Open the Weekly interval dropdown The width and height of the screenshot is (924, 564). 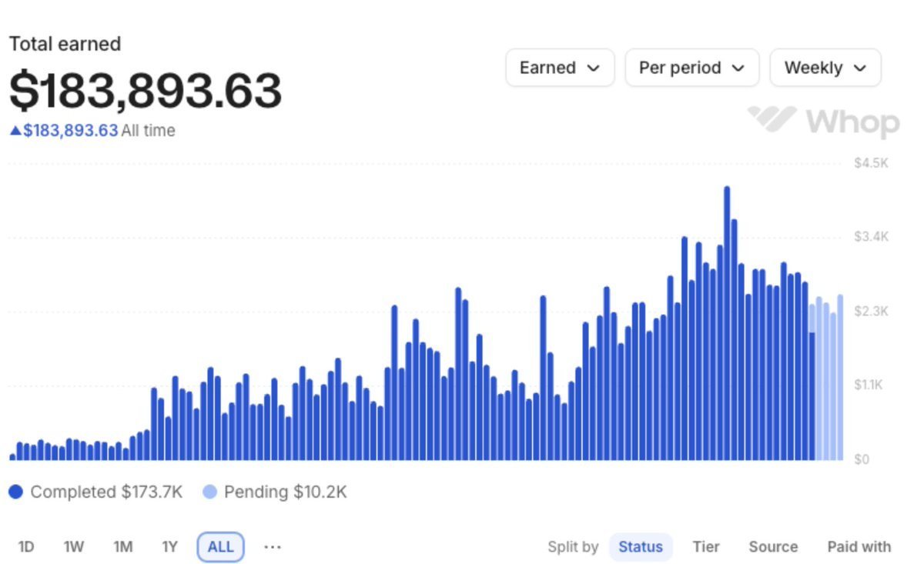click(x=825, y=68)
